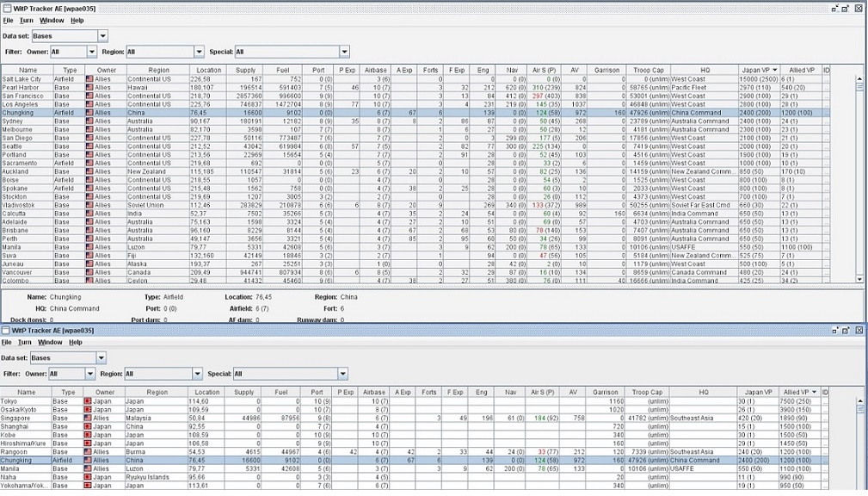Click Allies flag icon in Calcutta row

pos(89,214)
